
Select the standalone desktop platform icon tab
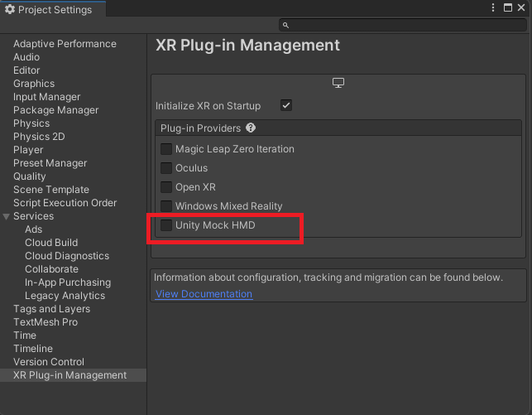338,83
